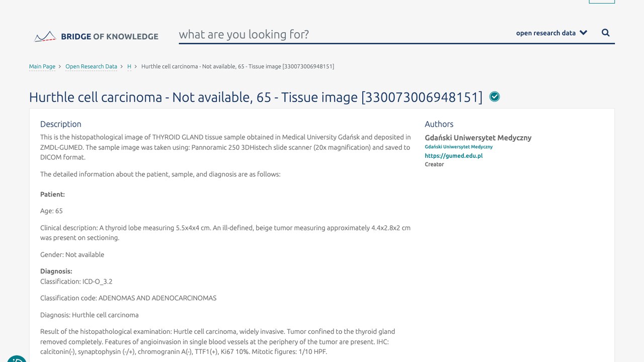The height and width of the screenshot is (362, 644).
Task: Click the 'Diagnosis:' bold label
Action: (56, 271)
